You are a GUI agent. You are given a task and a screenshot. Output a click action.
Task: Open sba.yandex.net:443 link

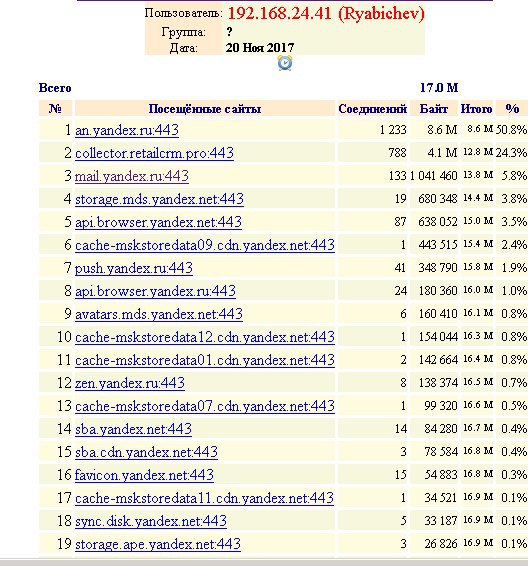(133, 429)
